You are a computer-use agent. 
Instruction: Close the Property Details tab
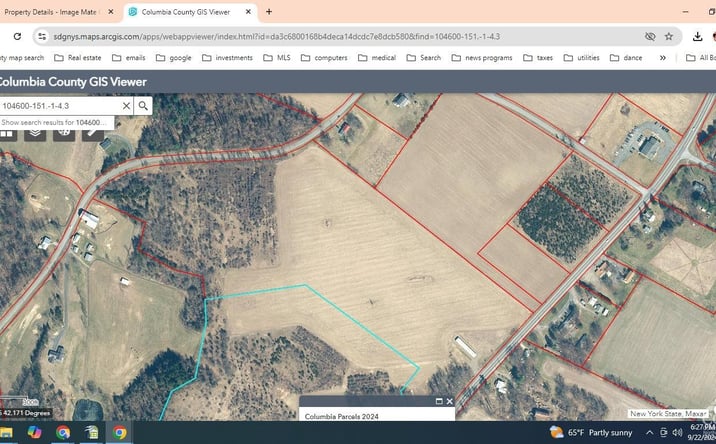pyautogui.click(x=111, y=12)
